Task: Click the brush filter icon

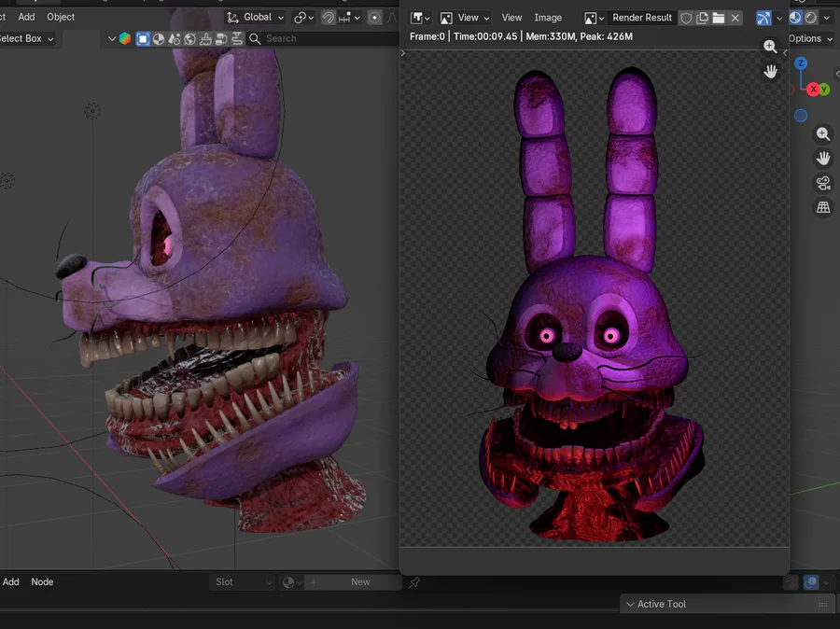Action: 205,38
